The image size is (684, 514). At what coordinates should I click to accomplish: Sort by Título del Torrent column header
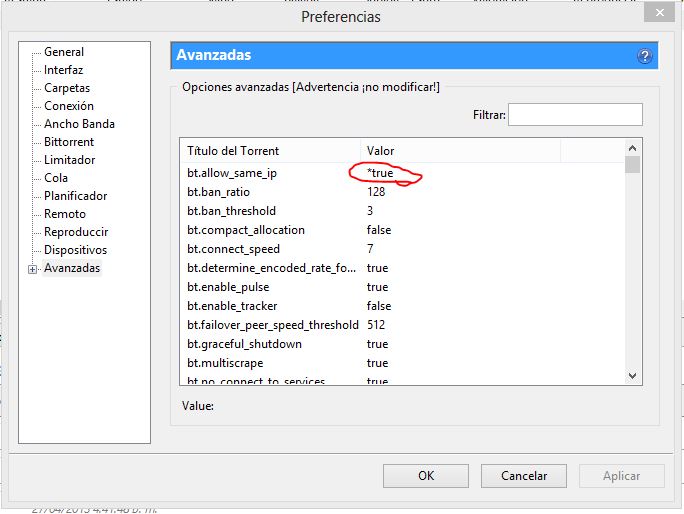pos(270,151)
